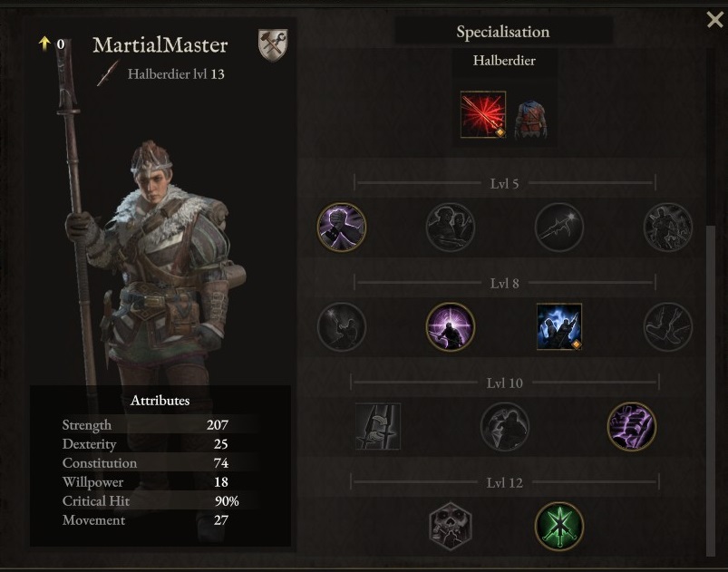728x572 pixels.
Task: Click the Specialisation panel scrollbar
Action: 711,390
